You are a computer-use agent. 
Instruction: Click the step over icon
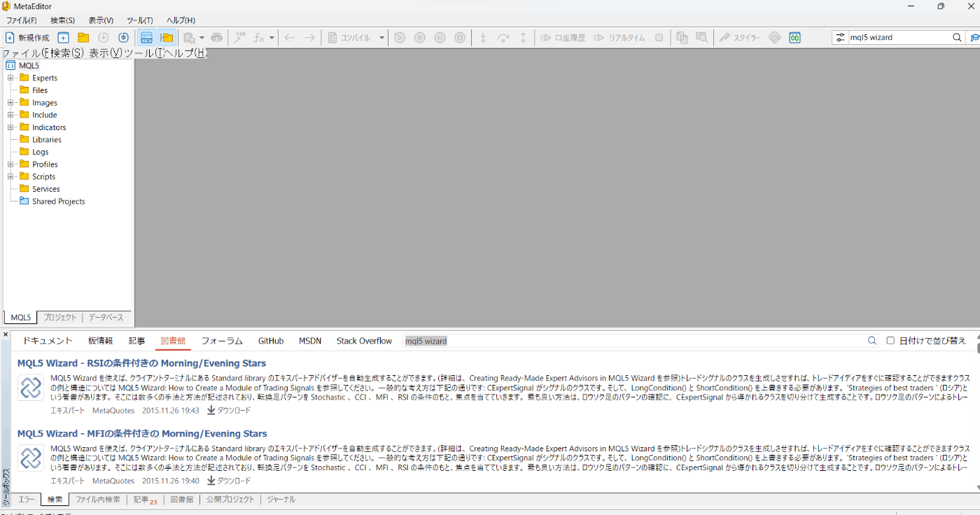pyautogui.click(x=503, y=38)
